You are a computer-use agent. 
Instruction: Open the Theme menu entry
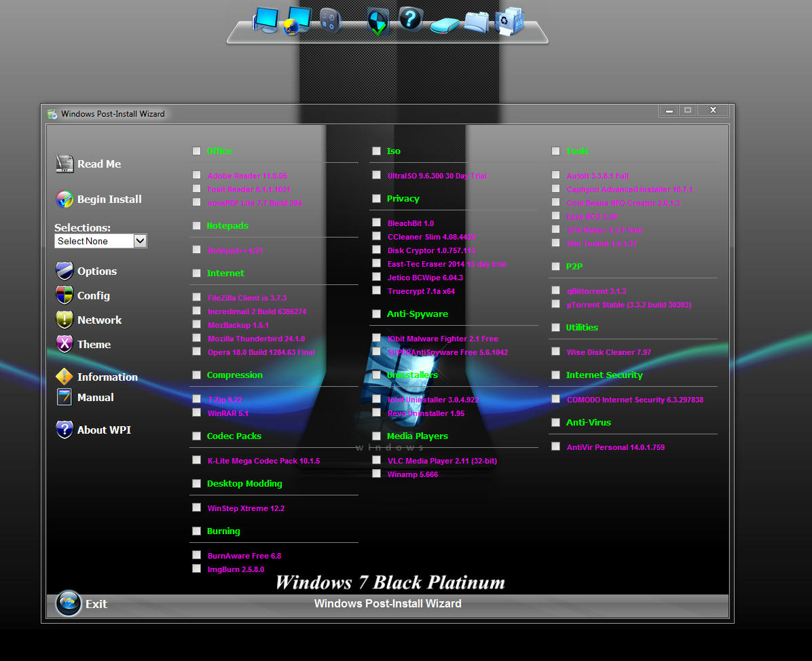tap(94, 344)
